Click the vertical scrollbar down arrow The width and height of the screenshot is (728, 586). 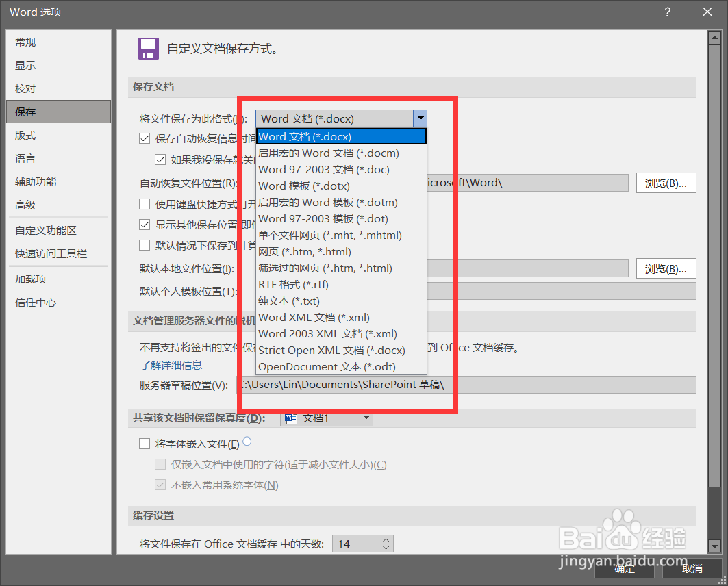point(714,546)
